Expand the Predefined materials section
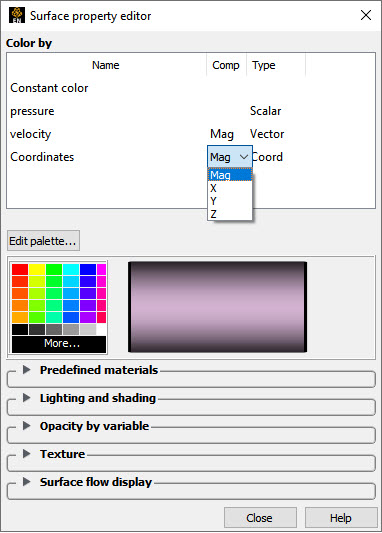 [27, 369]
